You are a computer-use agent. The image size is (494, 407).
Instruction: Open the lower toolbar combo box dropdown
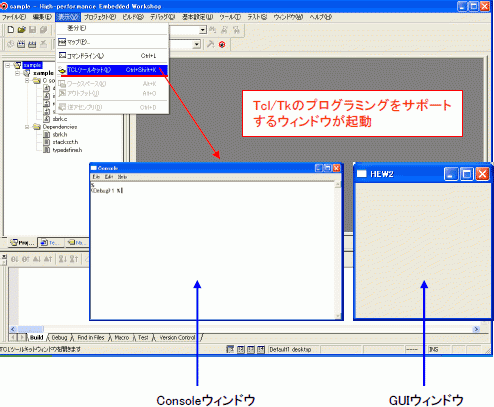click(197, 44)
